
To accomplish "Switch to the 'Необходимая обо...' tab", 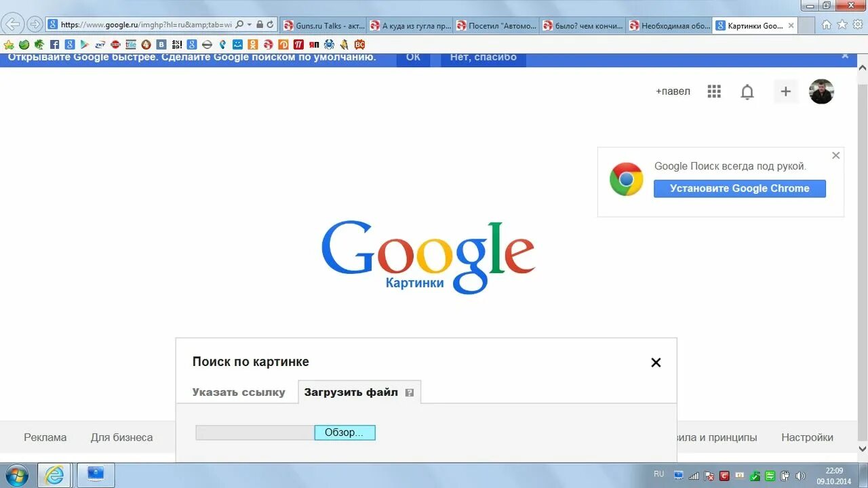I will [669, 26].
